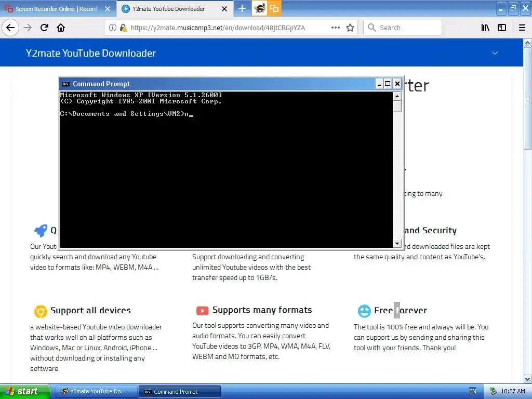Screen dimensions: 532x399
Task: Minimize the Firefox browser window
Action: pos(501,8)
